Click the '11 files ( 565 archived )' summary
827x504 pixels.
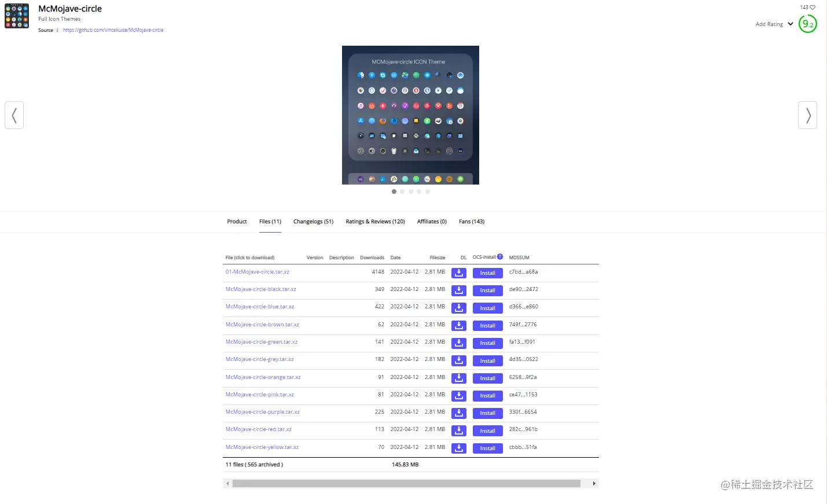254,465
